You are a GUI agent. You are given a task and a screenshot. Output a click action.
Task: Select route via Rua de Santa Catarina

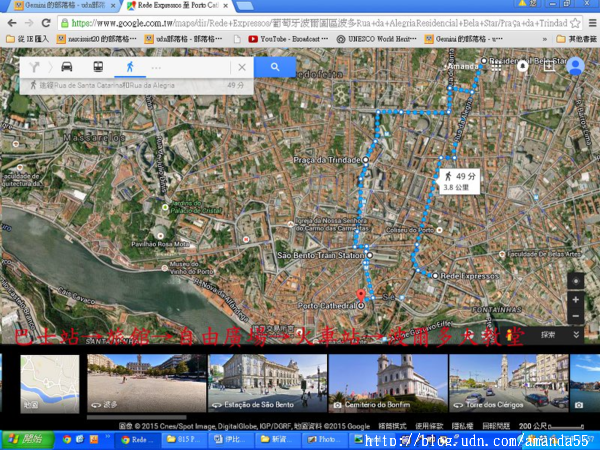(x=137, y=85)
